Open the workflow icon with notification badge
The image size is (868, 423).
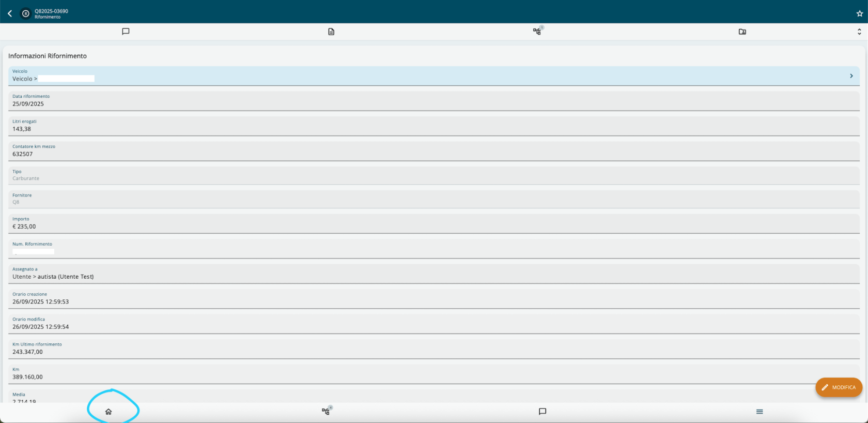click(536, 32)
